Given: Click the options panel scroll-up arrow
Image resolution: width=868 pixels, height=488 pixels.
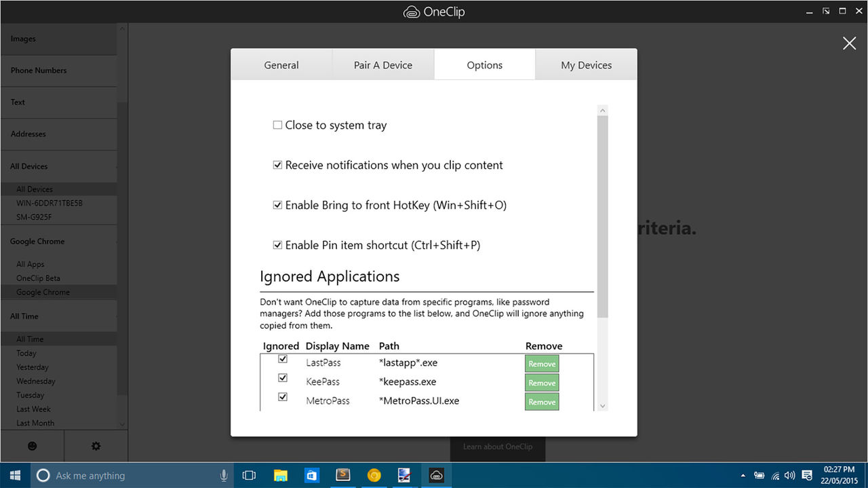Looking at the screenshot, I should (x=603, y=110).
